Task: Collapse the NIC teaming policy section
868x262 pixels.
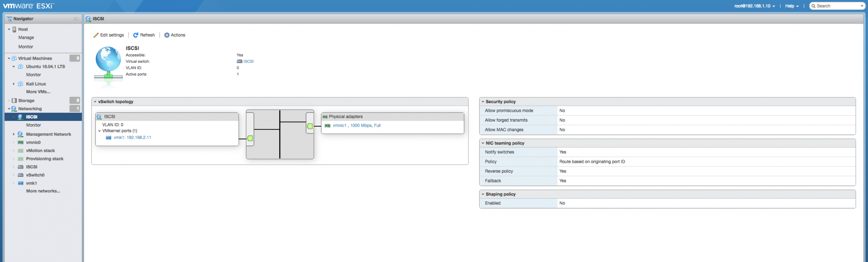Action: pyautogui.click(x=483, y=143)
